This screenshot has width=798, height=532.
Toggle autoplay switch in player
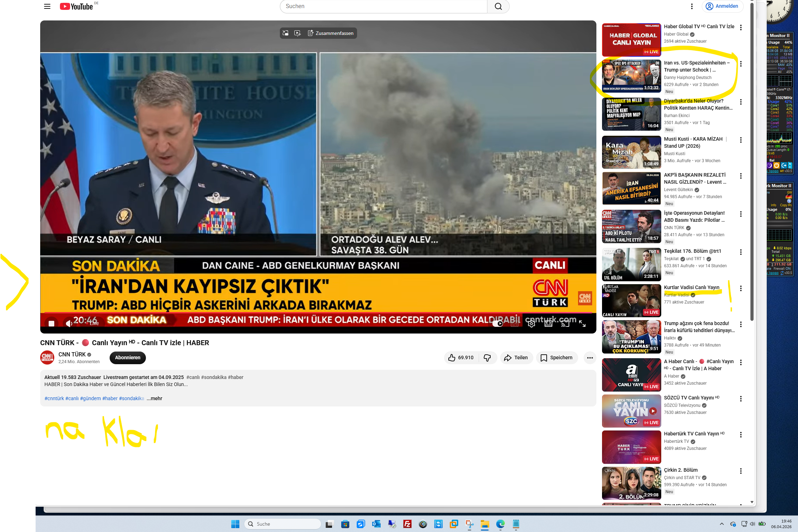pos(498,323)
